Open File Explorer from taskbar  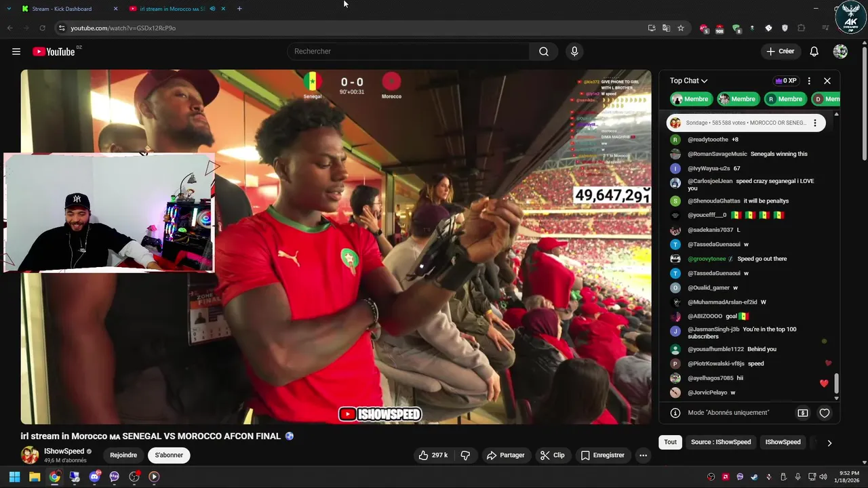tap(35, 477)
